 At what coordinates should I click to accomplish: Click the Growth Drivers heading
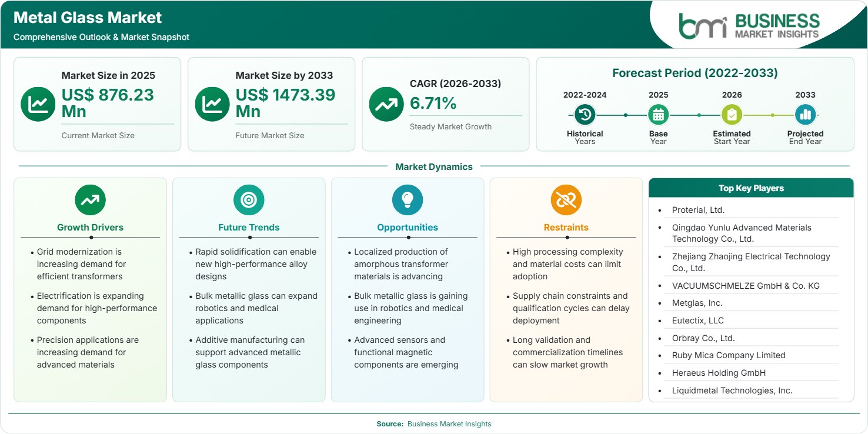[x=90, y=227]
